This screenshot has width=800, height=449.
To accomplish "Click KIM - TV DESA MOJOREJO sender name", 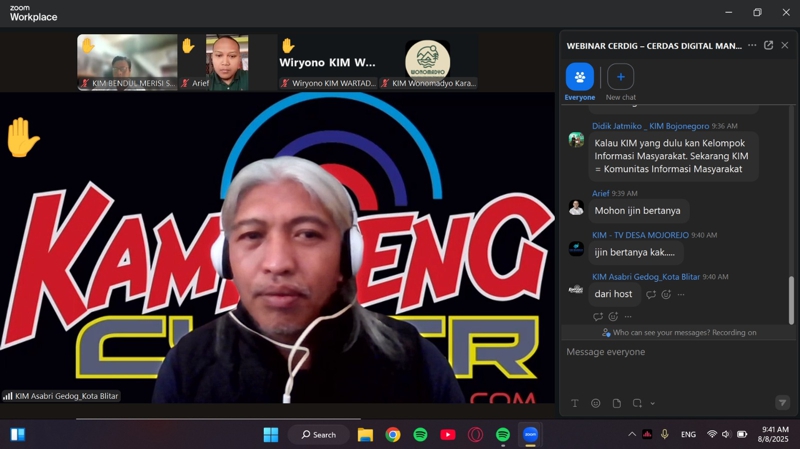I will coord(640,235).
